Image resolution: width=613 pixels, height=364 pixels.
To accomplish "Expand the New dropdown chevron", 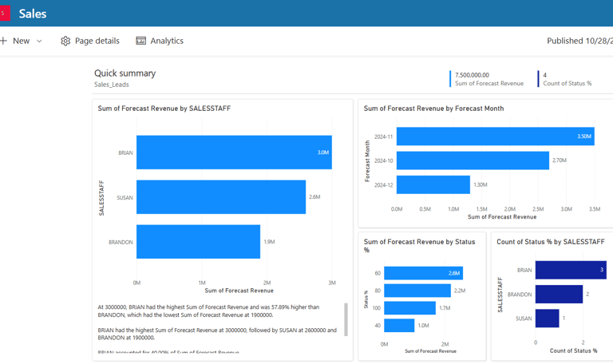I will click(39, 41).
